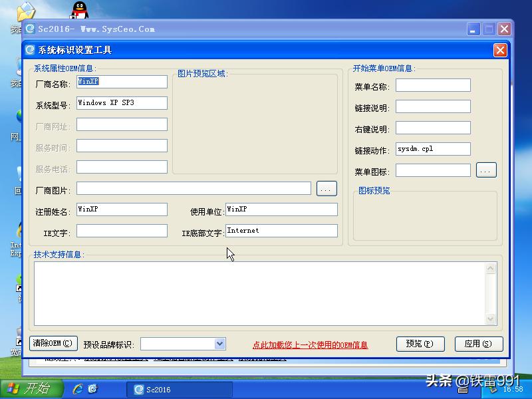This screenshot has width=532, height=399.
Task: Click the browse button next to 菜单图标
Action: point(486,170)
